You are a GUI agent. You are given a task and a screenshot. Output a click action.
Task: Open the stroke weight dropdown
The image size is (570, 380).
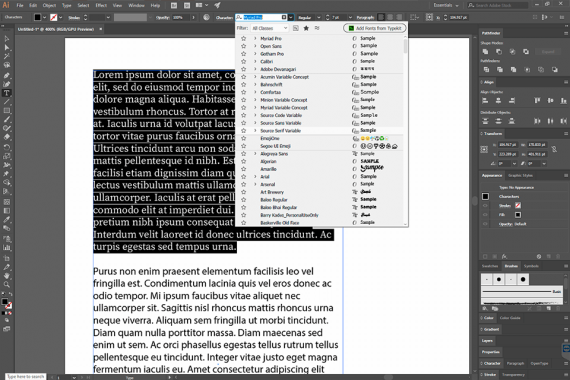tap(108, 17)
